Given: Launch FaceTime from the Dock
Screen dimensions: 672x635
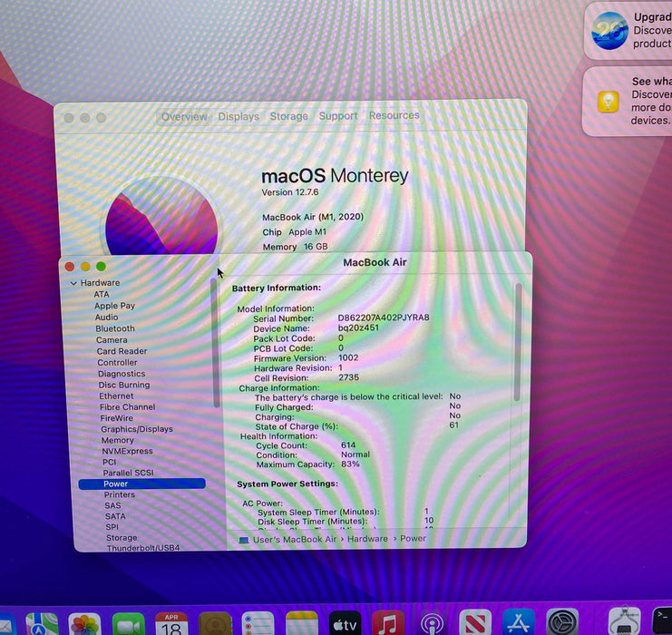Looking at the screenshot, I should coord(129,624).
